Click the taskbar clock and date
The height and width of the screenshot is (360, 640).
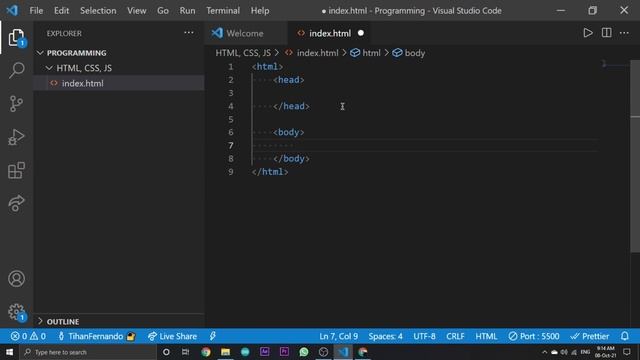[605, 352]
